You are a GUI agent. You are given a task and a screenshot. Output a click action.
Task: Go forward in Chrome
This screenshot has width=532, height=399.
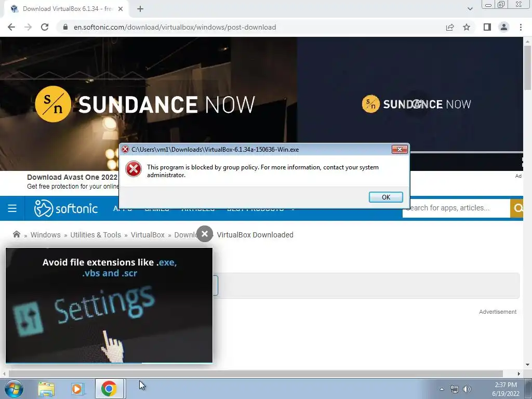point(28,27)
